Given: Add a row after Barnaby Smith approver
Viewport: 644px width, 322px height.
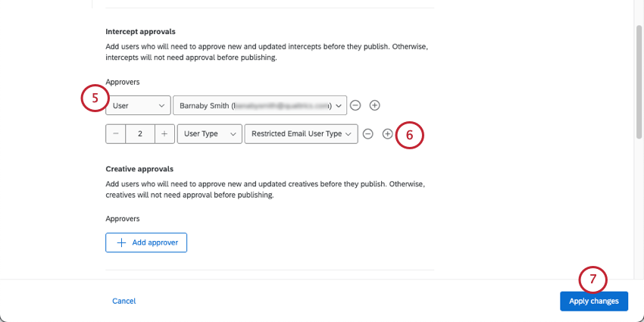Looking at the screenshot, I should point(374,105).
